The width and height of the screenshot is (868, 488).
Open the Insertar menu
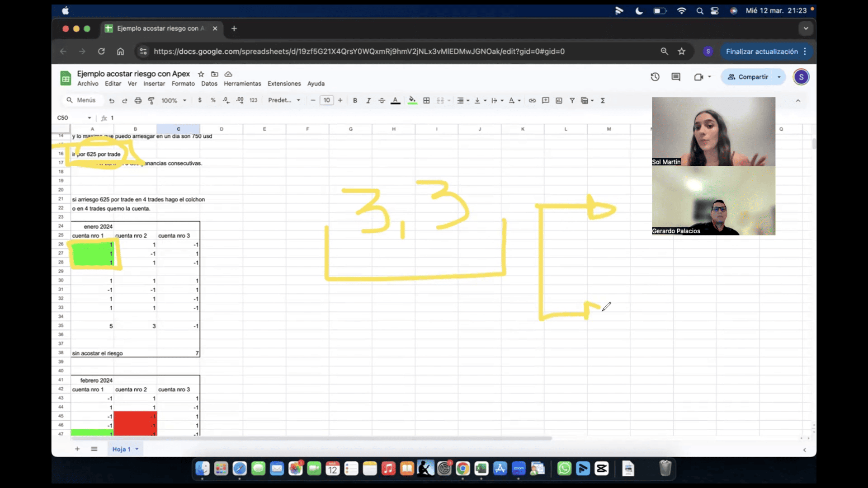pyautogui.click(x=154, y=84)
